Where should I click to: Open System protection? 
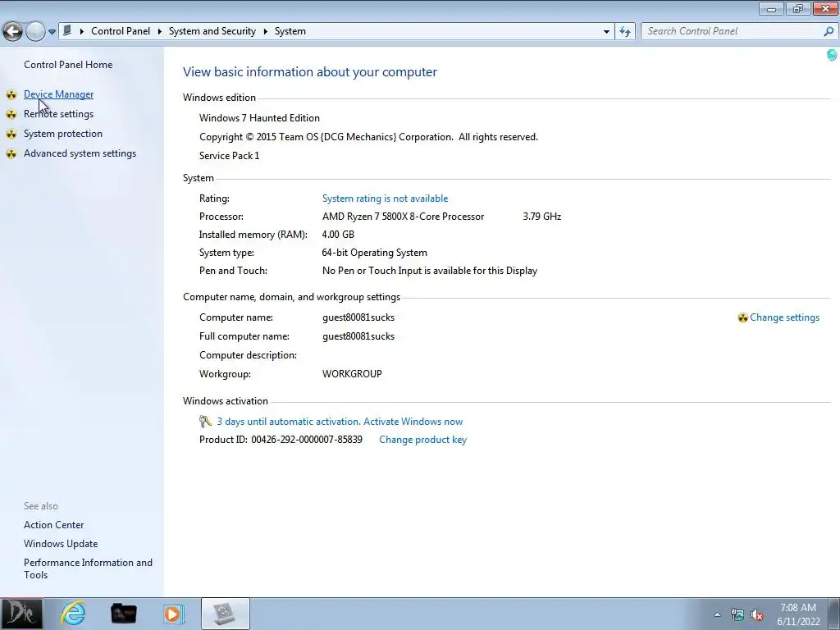(x=62, y=134)
